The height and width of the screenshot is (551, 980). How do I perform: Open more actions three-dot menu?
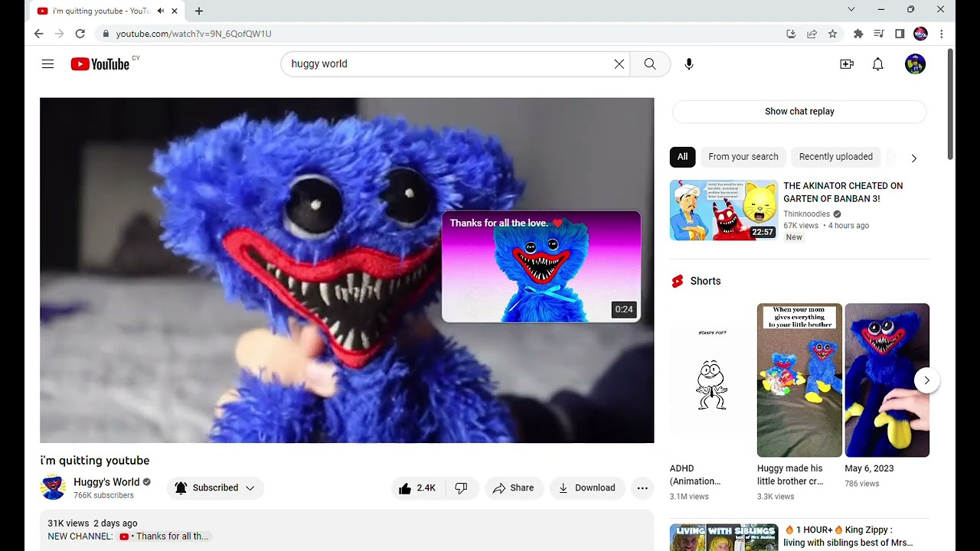(x=642, y=488)
